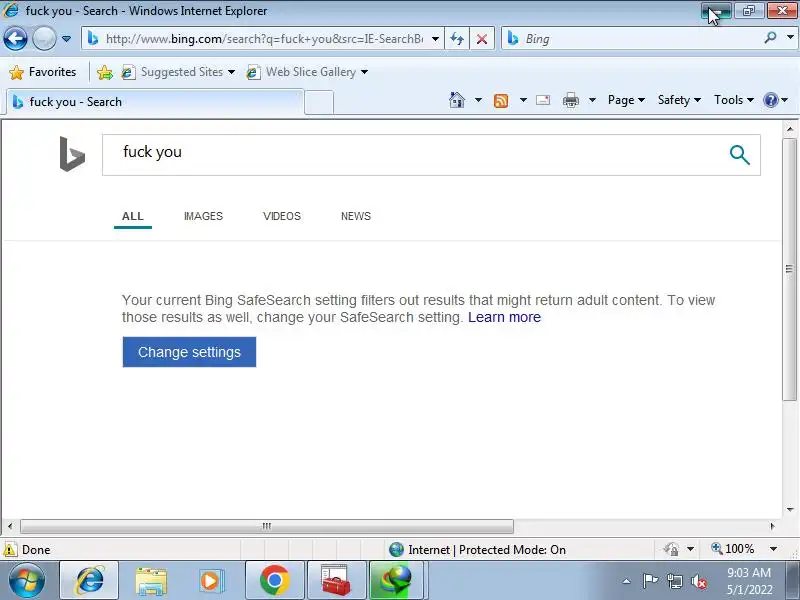The height and width of the screenshot is (600, 800).
Task: Select the ALL results tab
Action: [x=133, y=216]
